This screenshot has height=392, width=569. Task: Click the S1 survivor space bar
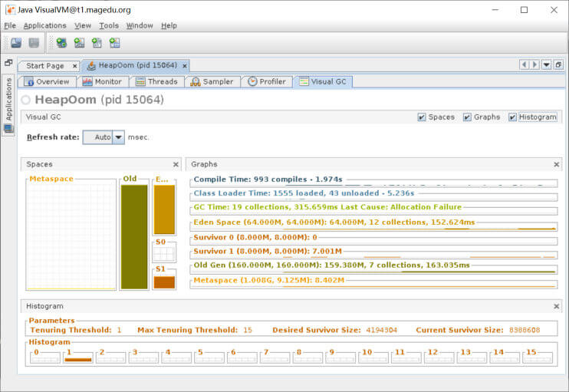(x=164, y=282)
